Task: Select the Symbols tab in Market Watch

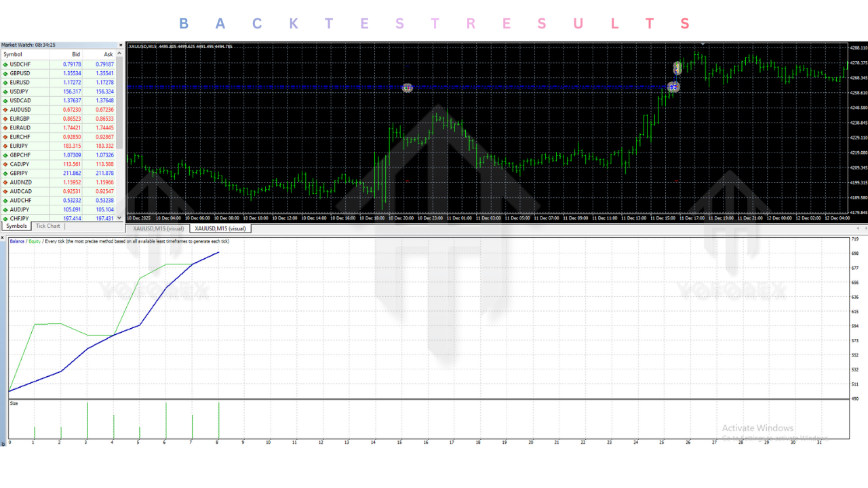Action: (16, 226)
